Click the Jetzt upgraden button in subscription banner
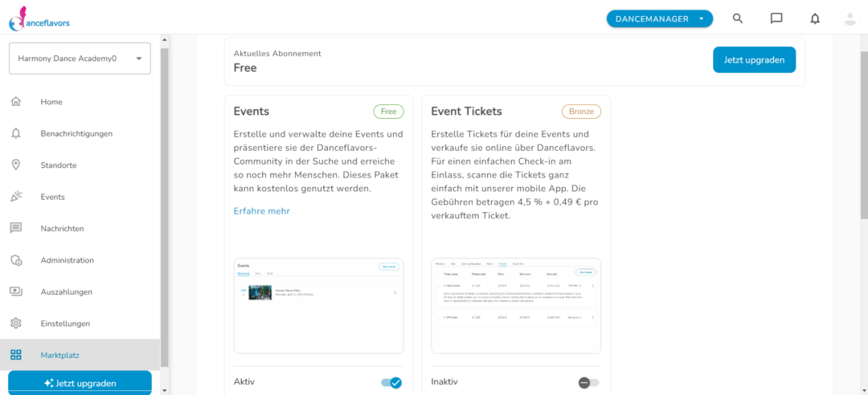Image resolution: width=868 pixels, height=395 pixels. pyautogui.click(x=754, y=59)
